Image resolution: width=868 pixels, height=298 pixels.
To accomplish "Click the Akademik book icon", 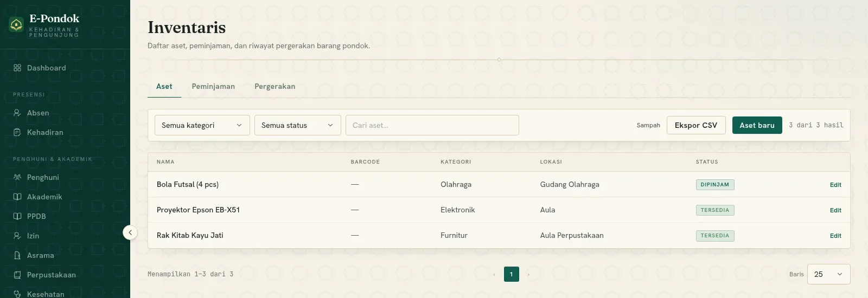I will click(x=17, y=197).
